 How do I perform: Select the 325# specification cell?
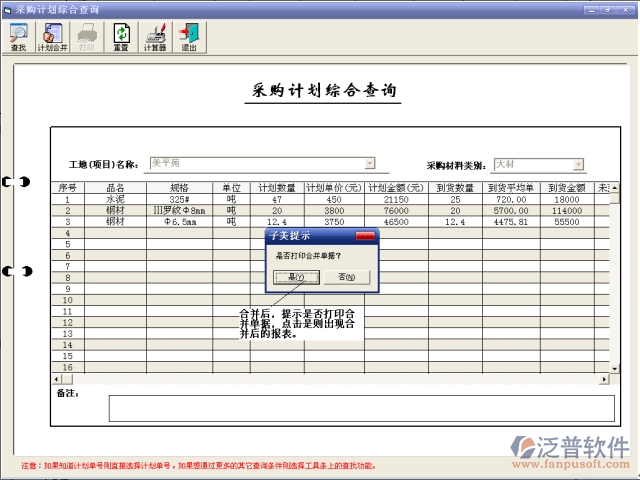click(179, 199)
